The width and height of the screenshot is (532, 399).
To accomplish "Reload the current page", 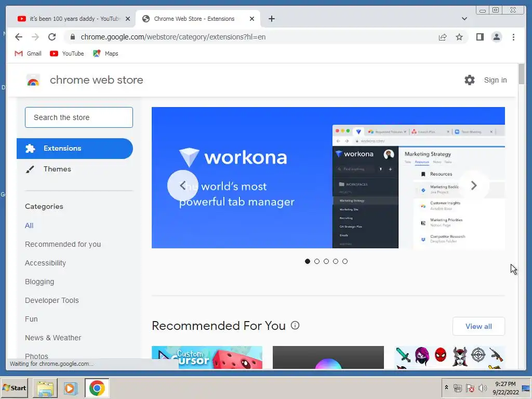I will [52, 37].
